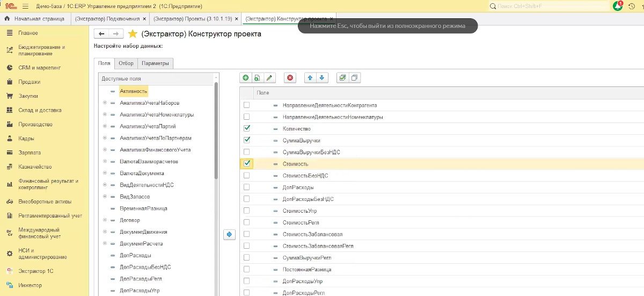Screen dimensions: 644x296
Task: Move selected field up with arrow icon
Action: tap(310, 78)
